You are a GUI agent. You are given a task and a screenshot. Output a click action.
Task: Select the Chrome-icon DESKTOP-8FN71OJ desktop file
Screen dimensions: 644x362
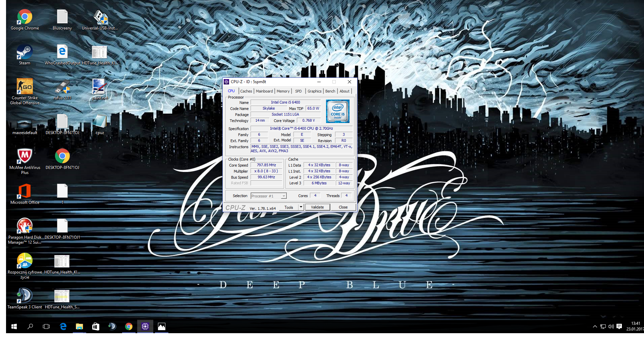click(x=62, y=159)
